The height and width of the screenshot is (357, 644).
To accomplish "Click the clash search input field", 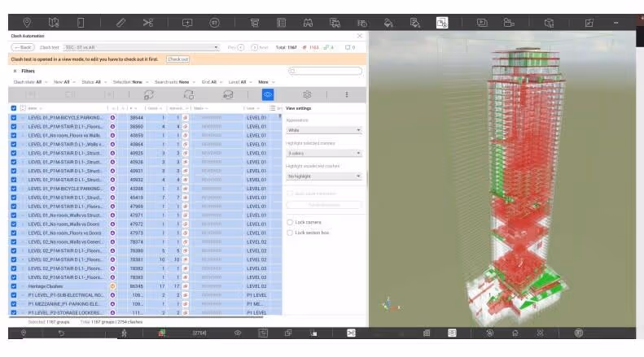I will click(325, 71).
